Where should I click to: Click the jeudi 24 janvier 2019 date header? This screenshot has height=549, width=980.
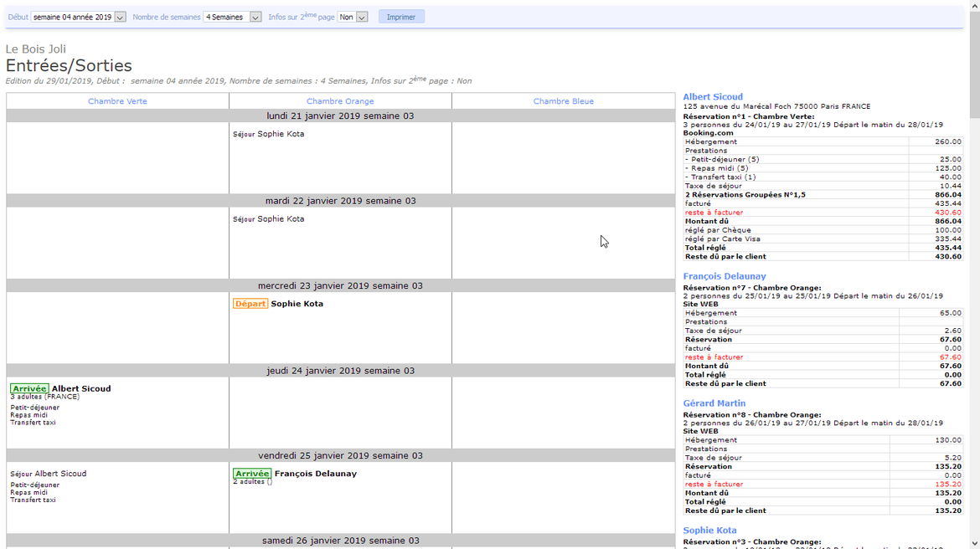click(340, 371)
